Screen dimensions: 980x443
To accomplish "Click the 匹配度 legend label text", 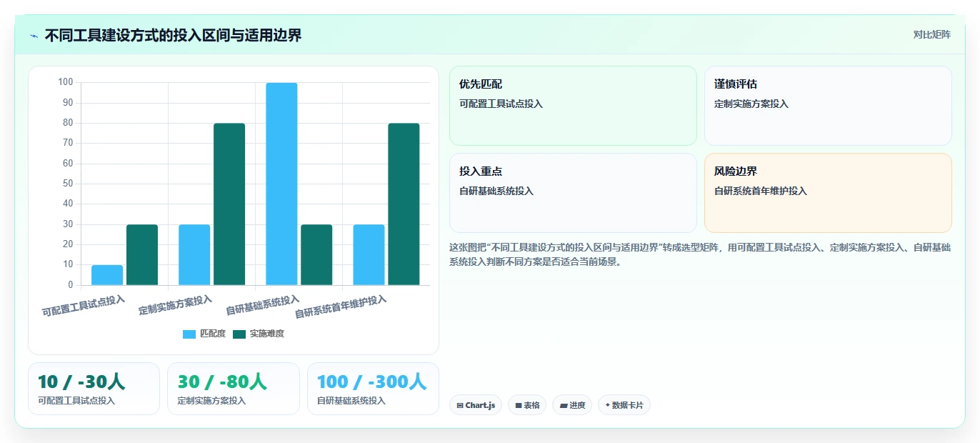I will (x=213, y=334).
